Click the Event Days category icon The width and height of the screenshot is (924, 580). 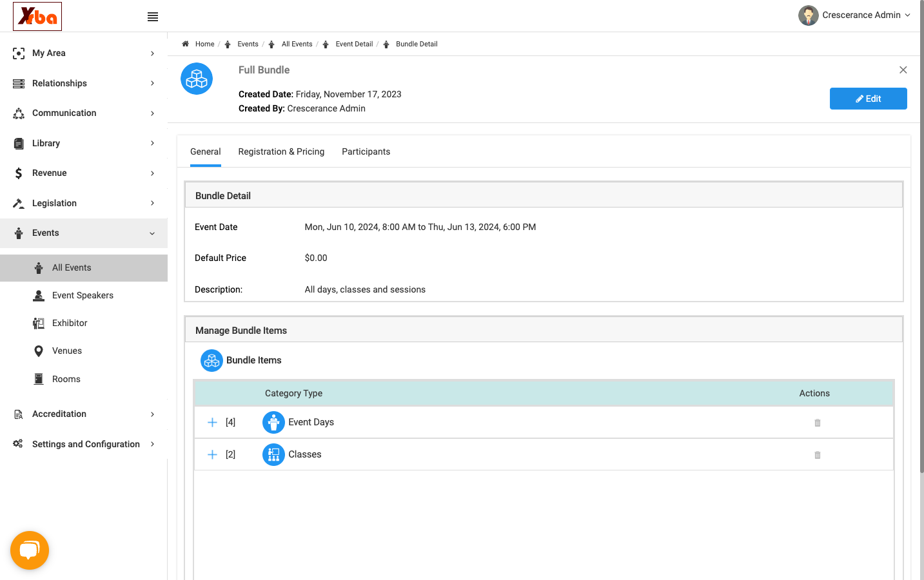click(x=273, y=422)
